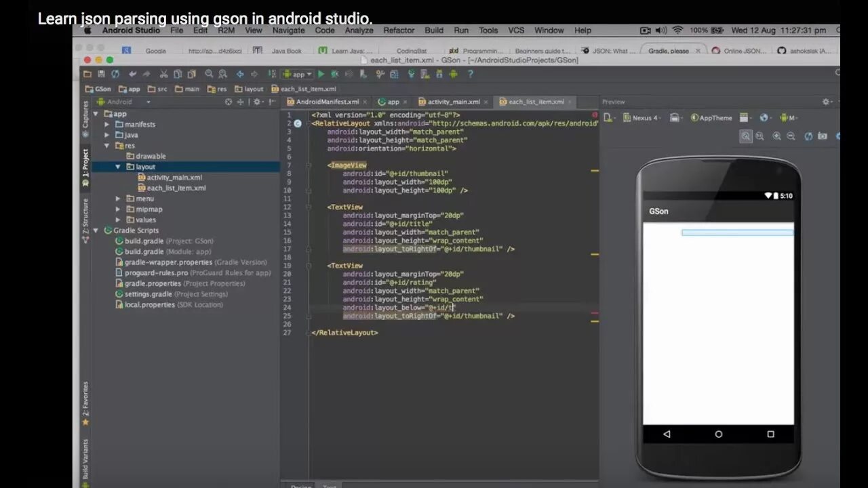
Task: Open the SDK Manager icon
Action: tap(439, 74)
